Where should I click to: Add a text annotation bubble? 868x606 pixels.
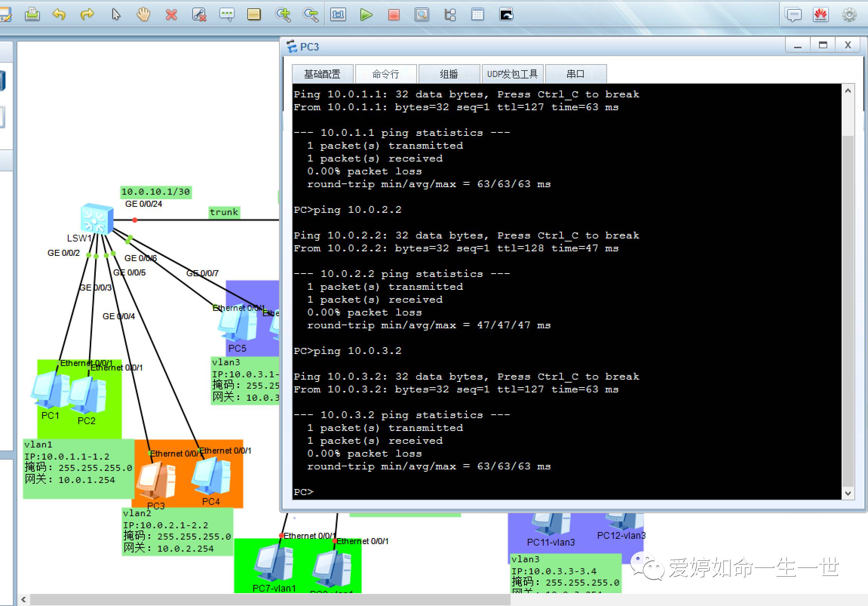(x=227, y=15)
